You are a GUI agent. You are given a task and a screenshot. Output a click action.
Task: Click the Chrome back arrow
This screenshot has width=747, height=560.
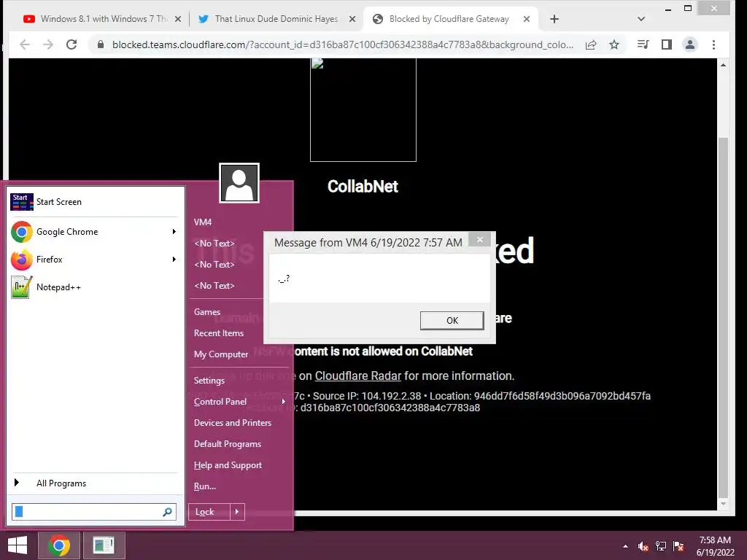(x=25, y=44)
